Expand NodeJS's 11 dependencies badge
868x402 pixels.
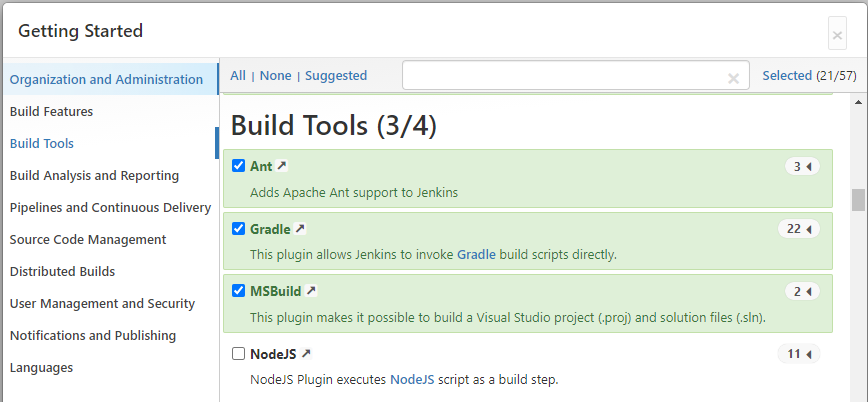(x=798, y=353)
